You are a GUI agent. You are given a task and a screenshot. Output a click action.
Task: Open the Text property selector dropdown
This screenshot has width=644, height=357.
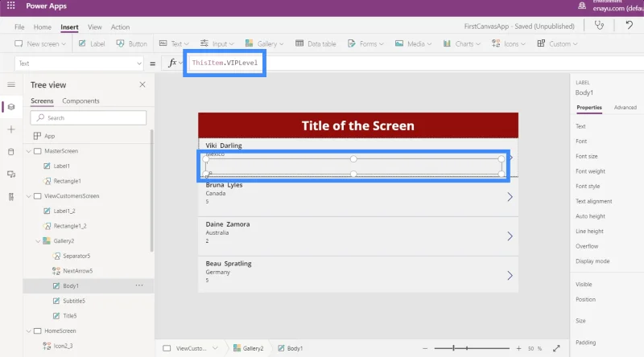pyautogui.click(x=79, y=64)
